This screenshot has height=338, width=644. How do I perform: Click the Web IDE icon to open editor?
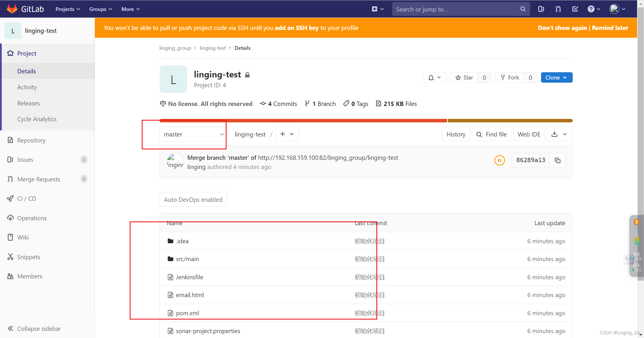tap(529, 134)
